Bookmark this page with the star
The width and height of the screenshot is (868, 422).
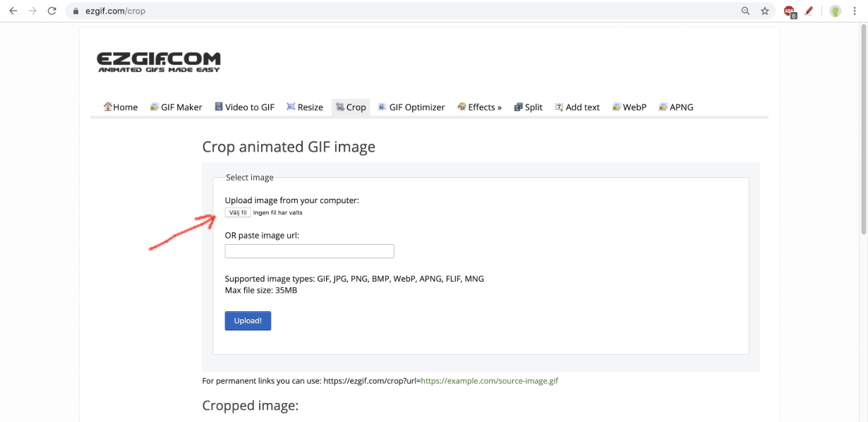(765, 11)
